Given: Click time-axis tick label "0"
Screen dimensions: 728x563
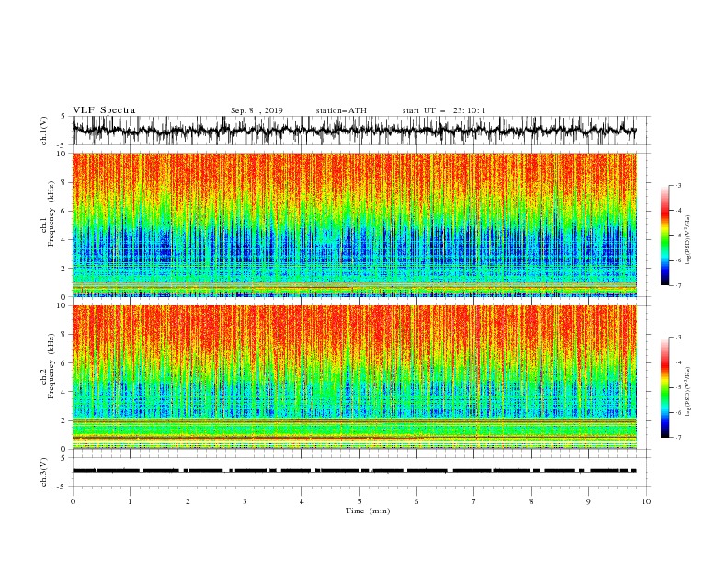Looking at the screenshot, I should [73, 501].
